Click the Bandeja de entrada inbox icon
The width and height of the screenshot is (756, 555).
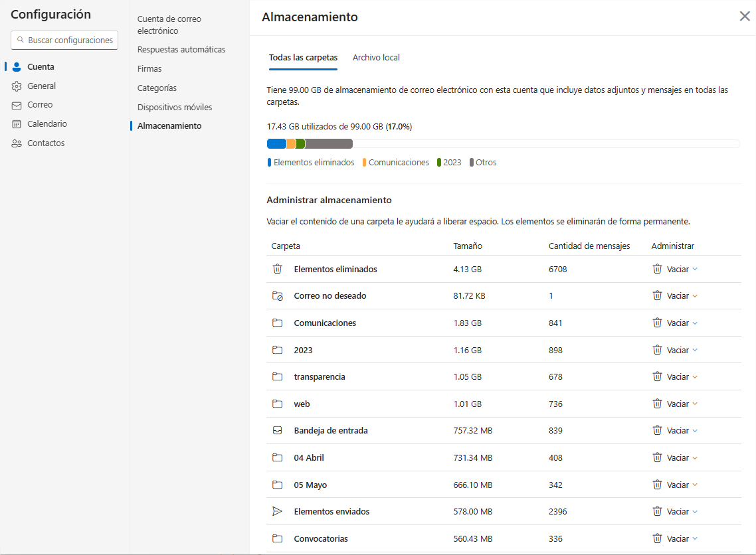click(277, 431)
